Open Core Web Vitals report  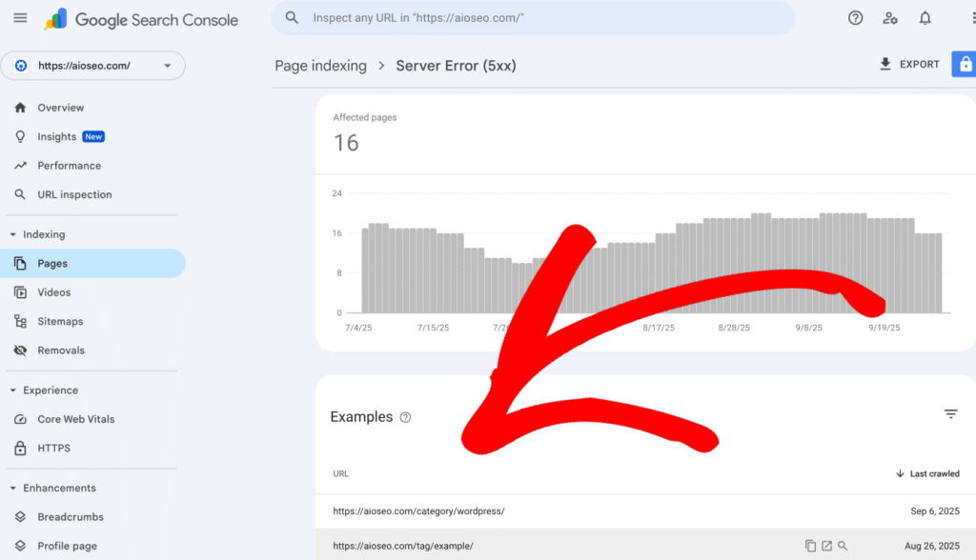[75, 419]
